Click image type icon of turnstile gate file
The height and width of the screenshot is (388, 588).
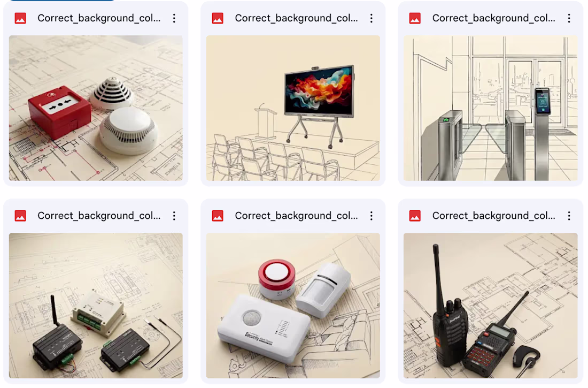tap(415, 18)
